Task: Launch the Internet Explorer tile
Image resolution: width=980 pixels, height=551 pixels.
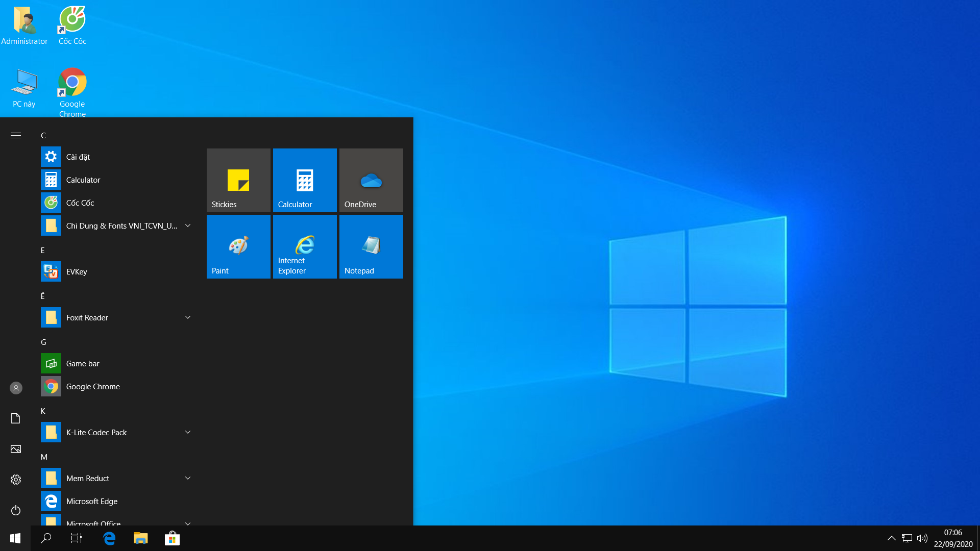Action: (305, 246)
